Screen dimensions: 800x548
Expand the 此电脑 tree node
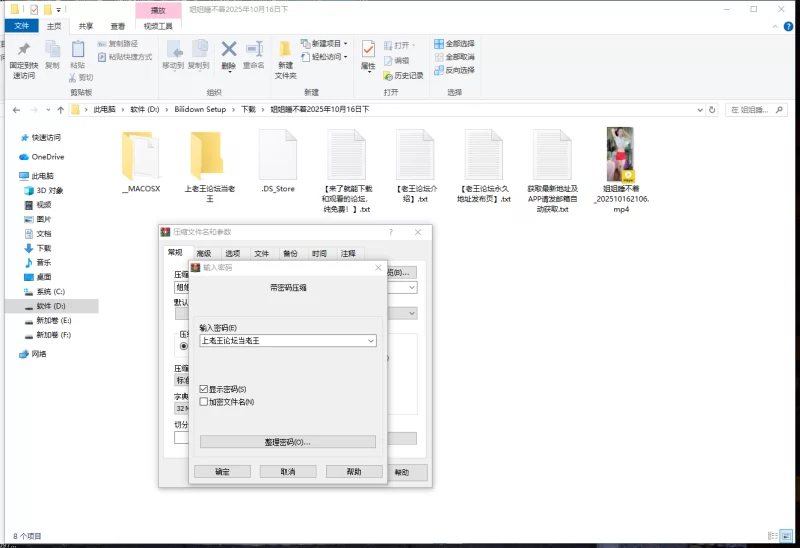(x=12, y=176)
